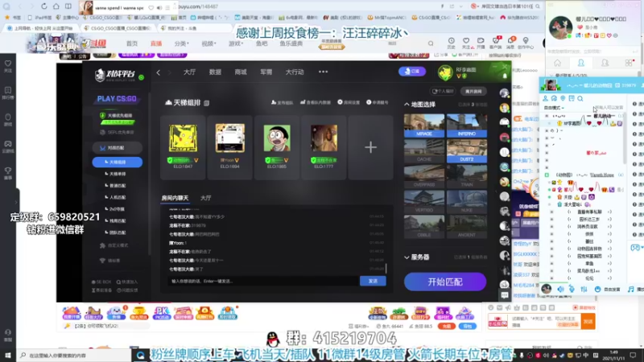Open the 军需 tab
The height and width of the screenshot is (362, 644).
click(x=266, y=72)
